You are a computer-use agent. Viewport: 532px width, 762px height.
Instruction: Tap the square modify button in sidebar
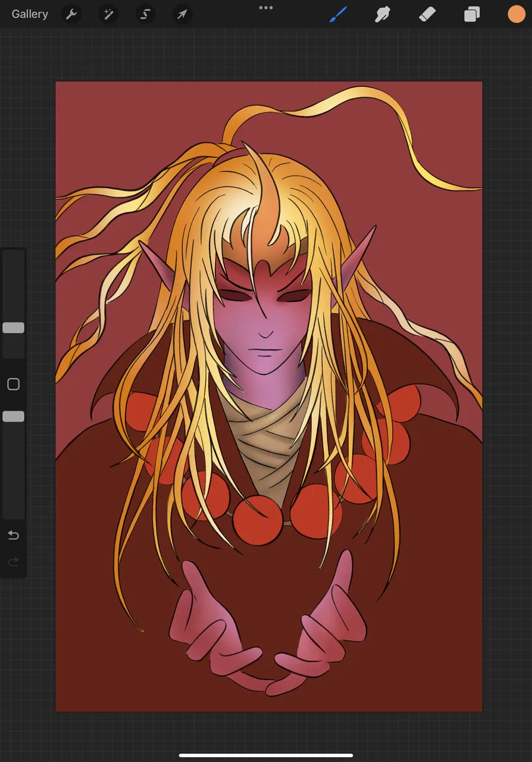point(13,384)
